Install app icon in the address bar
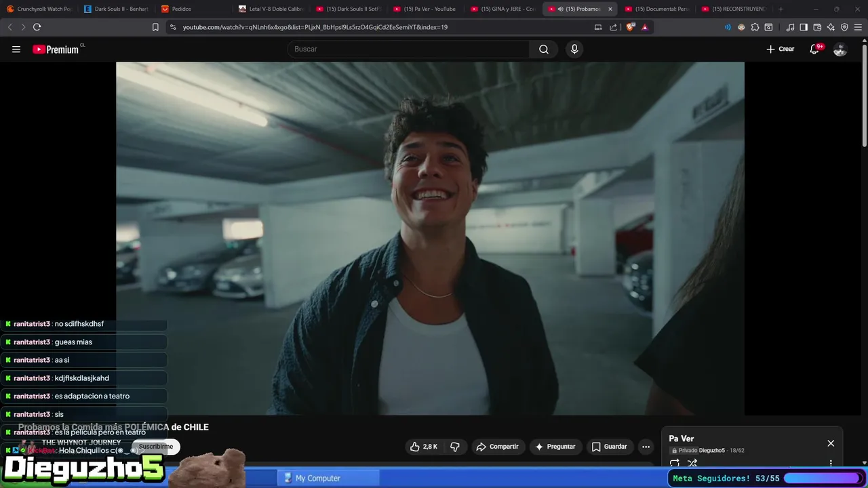This screenshot has height=488, width=868. pyautogui.click(x=598, y=27)
